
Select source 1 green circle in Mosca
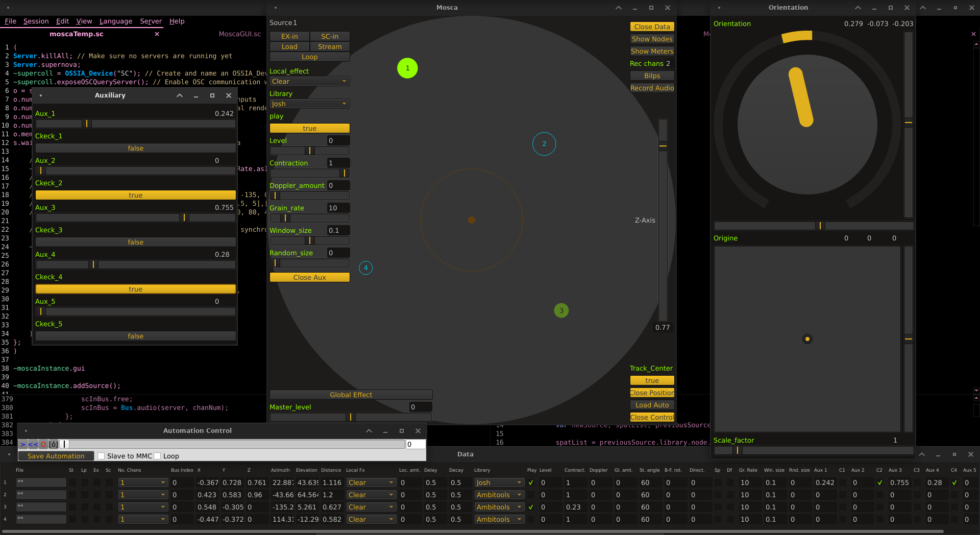coord(407,68)
